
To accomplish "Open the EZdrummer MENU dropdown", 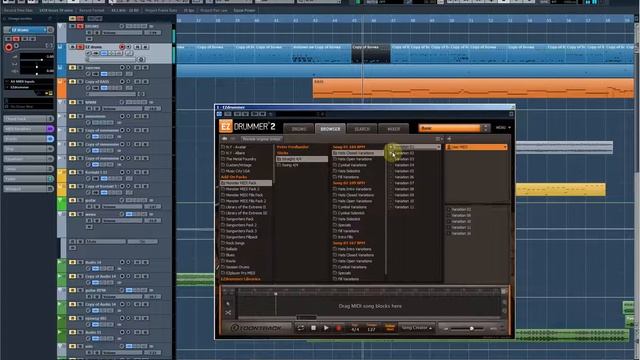I will click(x=503, y=128).
